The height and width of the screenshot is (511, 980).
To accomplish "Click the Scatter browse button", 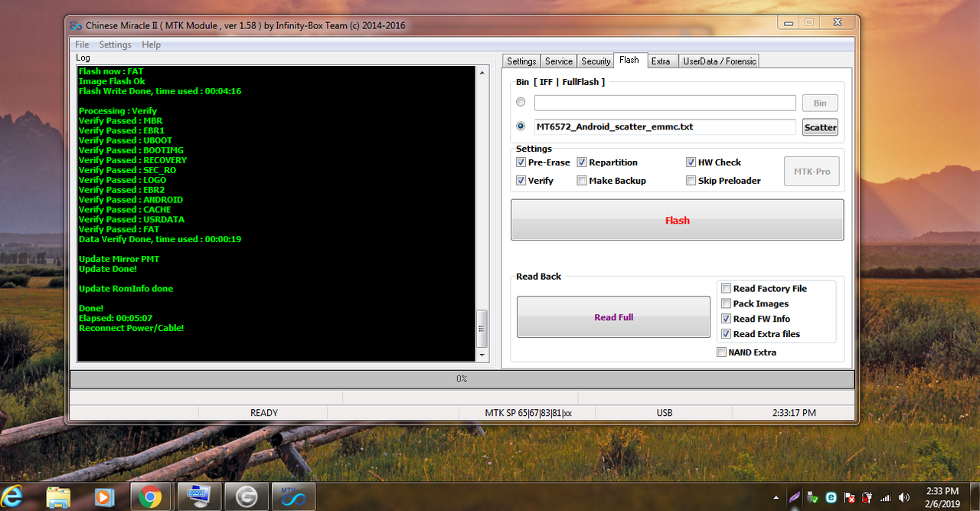I will point(820,127).
